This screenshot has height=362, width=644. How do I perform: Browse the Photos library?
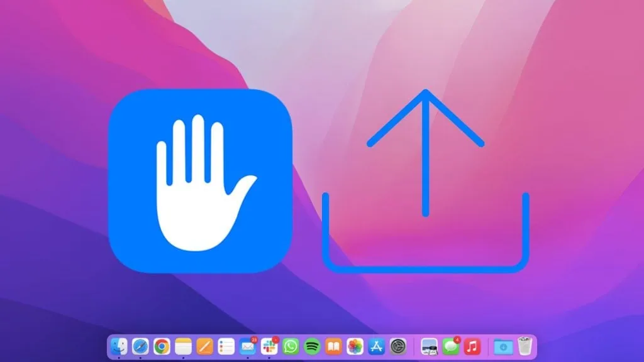pyautogui.click(x=355, y=344)
